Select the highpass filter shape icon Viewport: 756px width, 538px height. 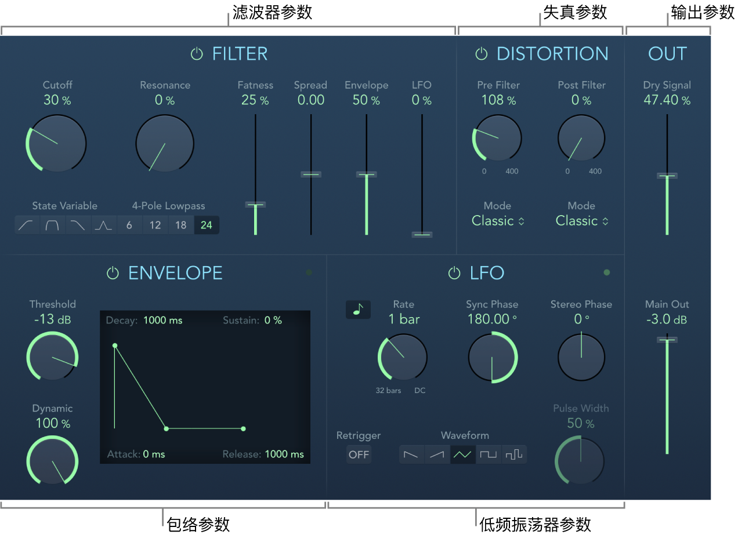27,225
